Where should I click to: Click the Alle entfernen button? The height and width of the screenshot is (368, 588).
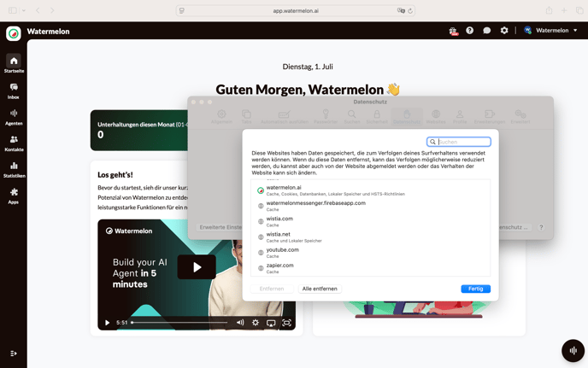(320, 289)
